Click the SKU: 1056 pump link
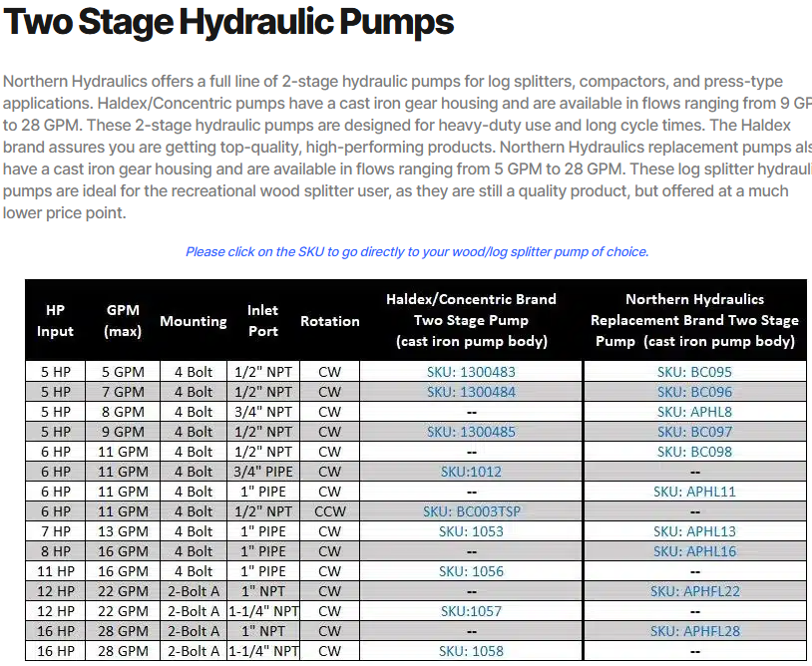This screenshot has height=666, width=812. (x=471, y=571)
